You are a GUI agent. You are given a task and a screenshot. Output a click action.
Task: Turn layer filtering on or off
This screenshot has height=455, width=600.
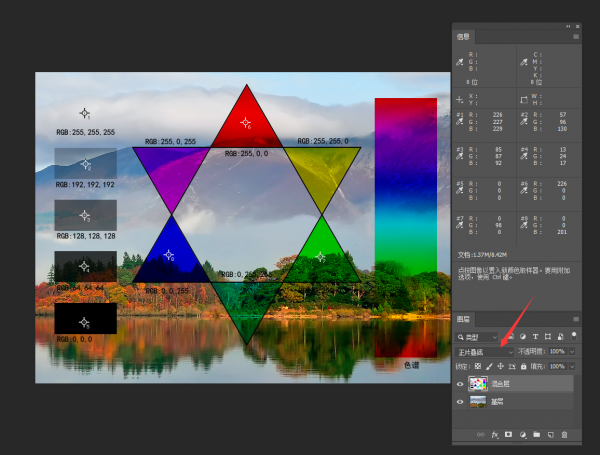pyautogui.click(x=575, y=335)
